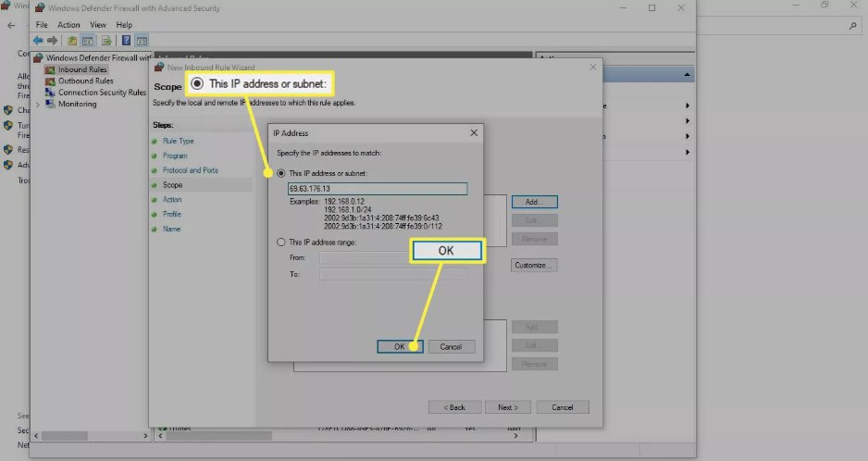Viewport: 868px width, 461px height.
Task: Open the first submenu arrow in the Actions pane
Action: 687,106
